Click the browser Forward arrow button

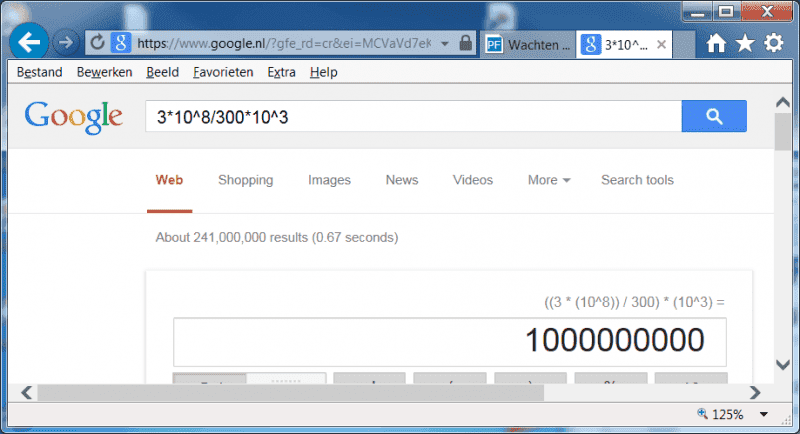(x=66, y=43)
